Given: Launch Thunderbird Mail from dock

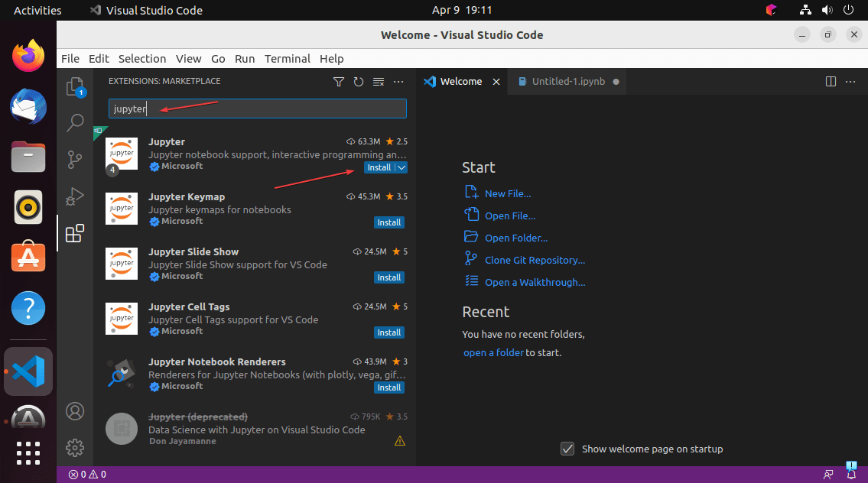Looking at the screenshot, I should 28,106.
